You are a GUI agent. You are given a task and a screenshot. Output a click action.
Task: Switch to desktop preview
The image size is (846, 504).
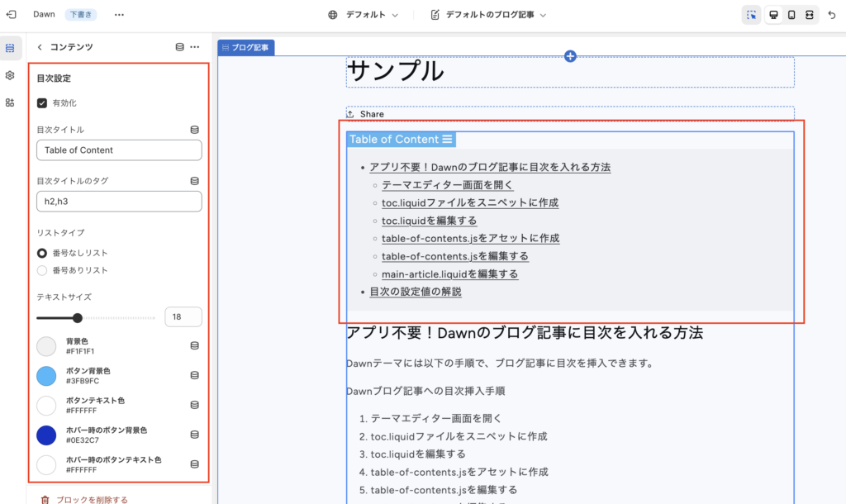pos(773,15)
